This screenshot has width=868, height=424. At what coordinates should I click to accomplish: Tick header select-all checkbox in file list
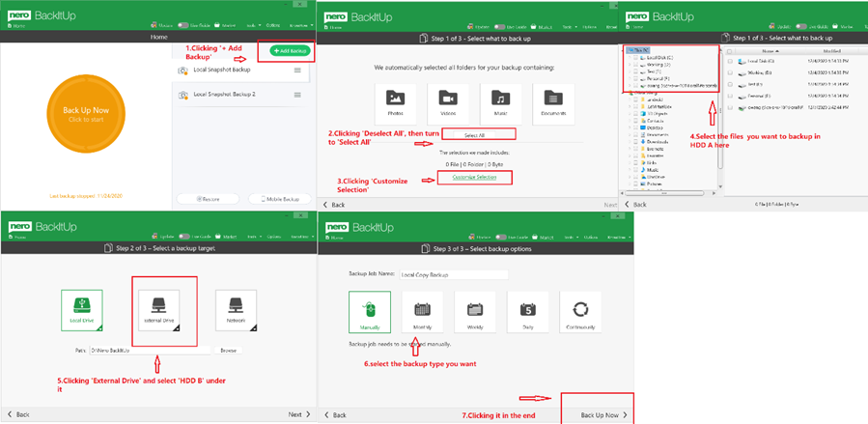click(731, 51)
